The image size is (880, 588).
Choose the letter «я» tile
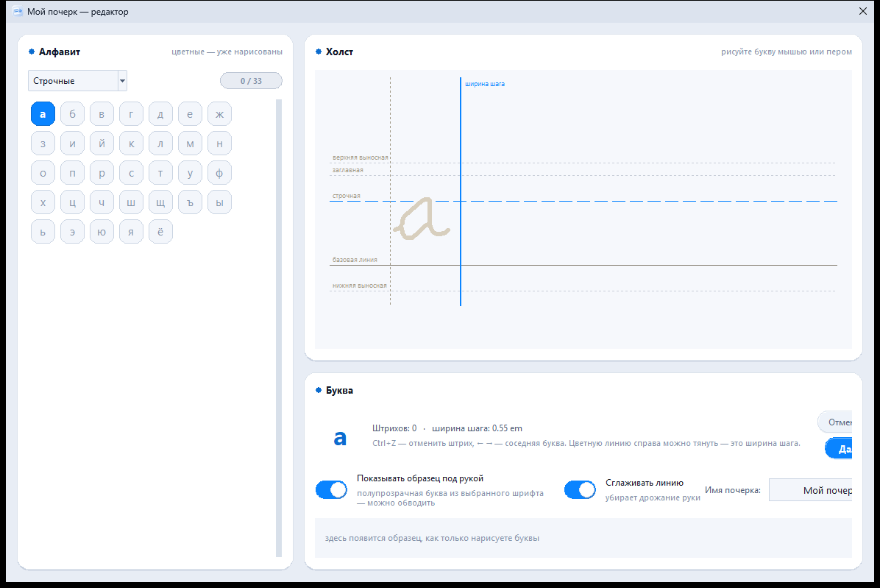(131, 232)
